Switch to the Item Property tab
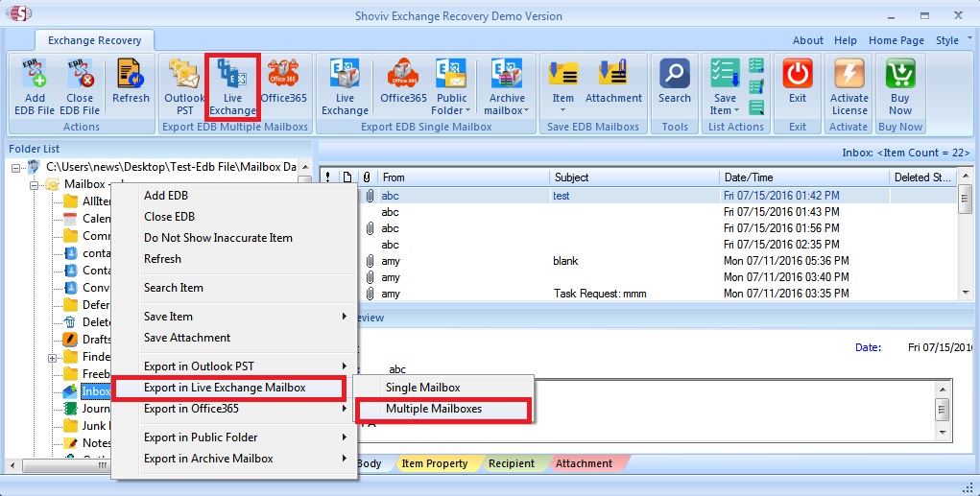This screenshot has width=980, height=496. [434, 463]
